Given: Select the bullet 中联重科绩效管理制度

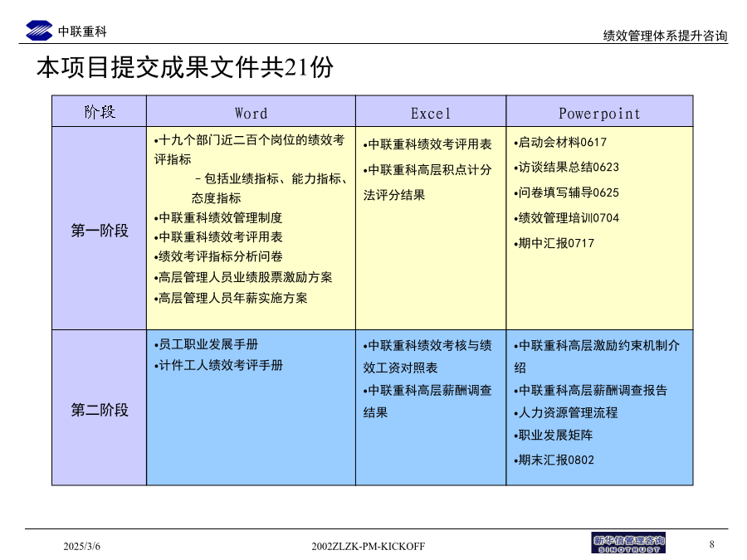Looking at the screenshot, I should [x=218, y=217].
